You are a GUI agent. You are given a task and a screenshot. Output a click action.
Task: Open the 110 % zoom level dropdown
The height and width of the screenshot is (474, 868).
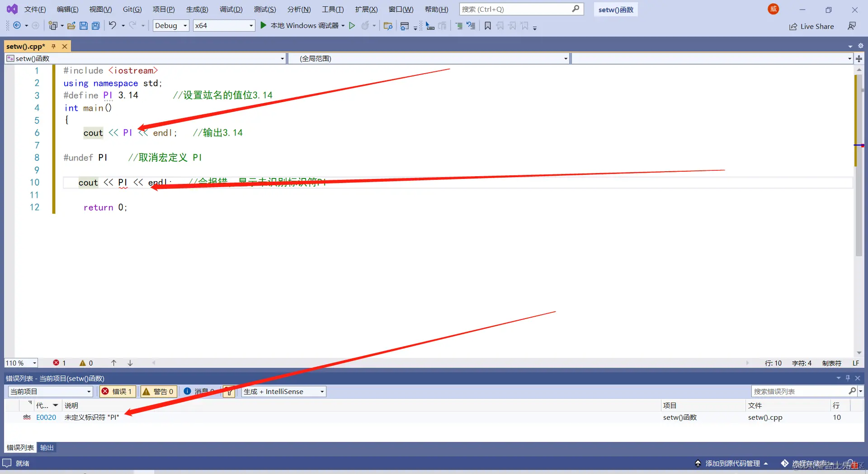[x=21, y=363]
